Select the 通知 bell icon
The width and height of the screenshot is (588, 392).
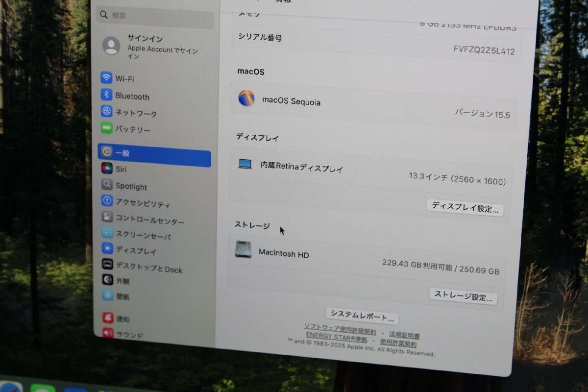(108, 318)
